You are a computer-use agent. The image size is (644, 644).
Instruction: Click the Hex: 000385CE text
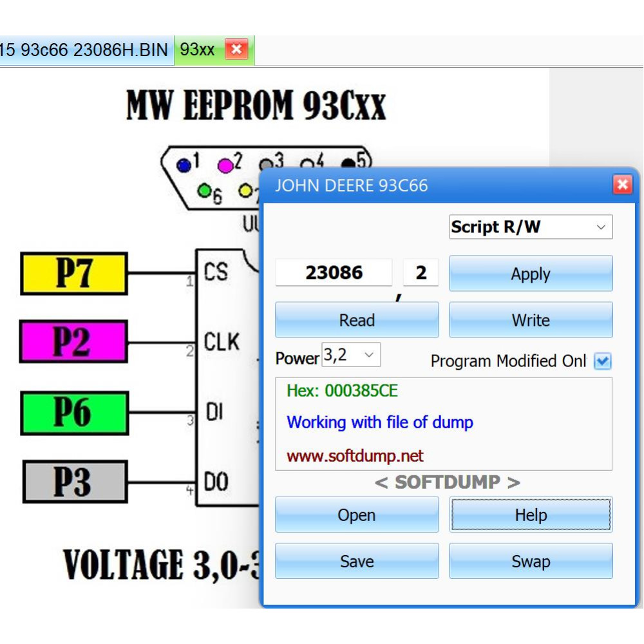(x=342, y=391)
